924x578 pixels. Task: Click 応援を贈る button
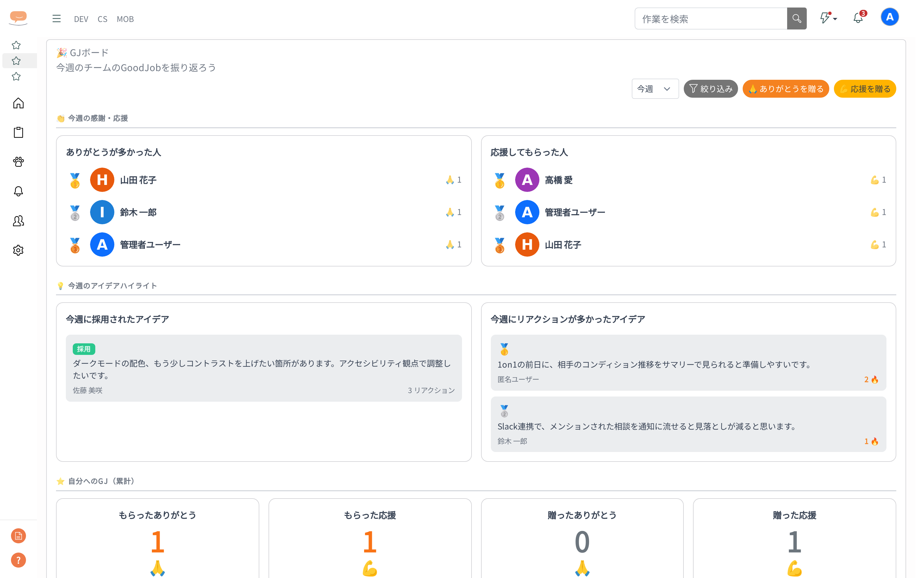[x=865, y=89]
